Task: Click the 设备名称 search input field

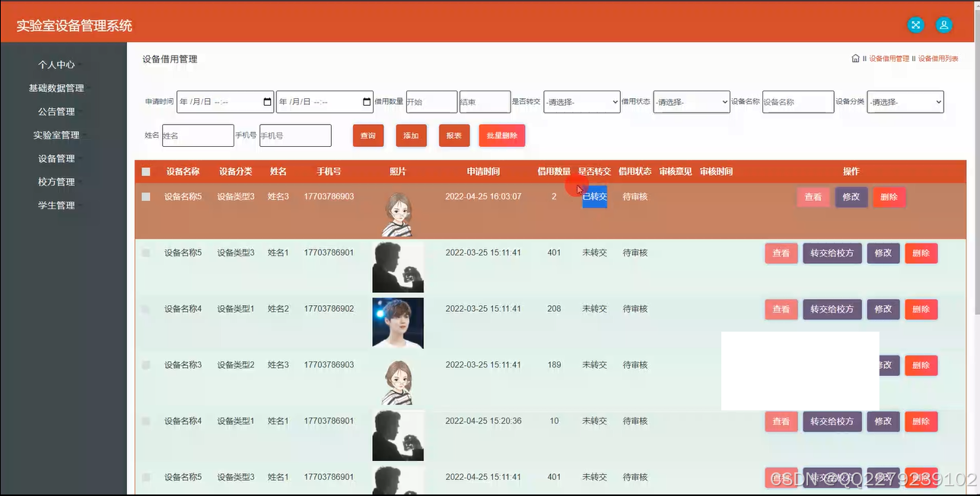Action: click(798, 101)
